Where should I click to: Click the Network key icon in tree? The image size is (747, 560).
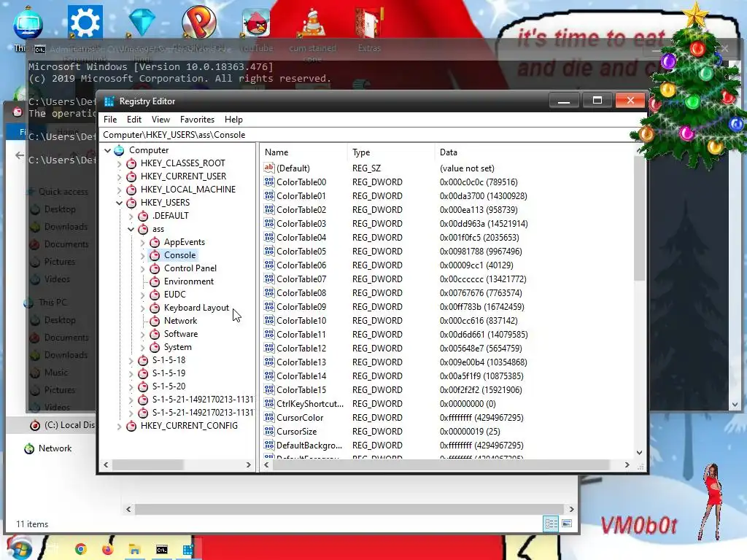pos(155,321)
